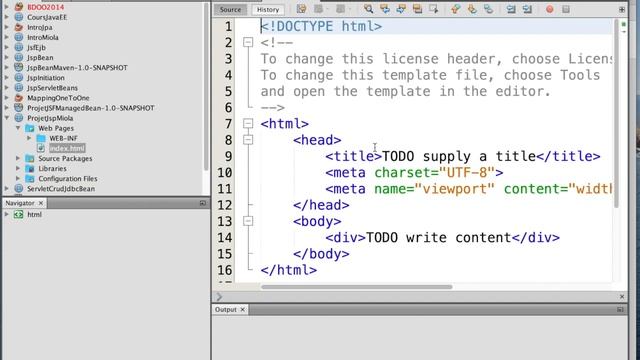The image size is (640, 360).
Task: Close the breadcrumb bar below editor
Action: click(622, 297)
